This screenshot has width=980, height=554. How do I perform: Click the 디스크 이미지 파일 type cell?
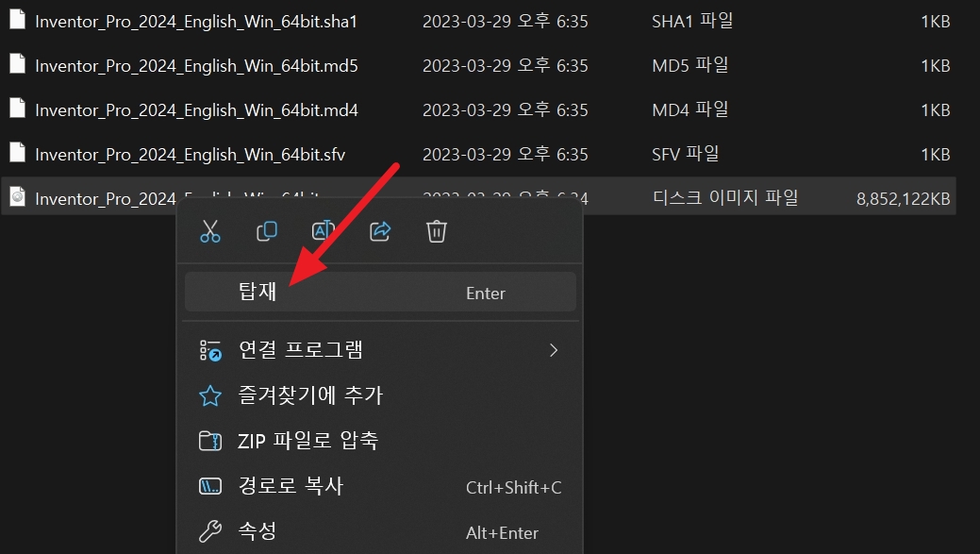(x=725, y=198)
